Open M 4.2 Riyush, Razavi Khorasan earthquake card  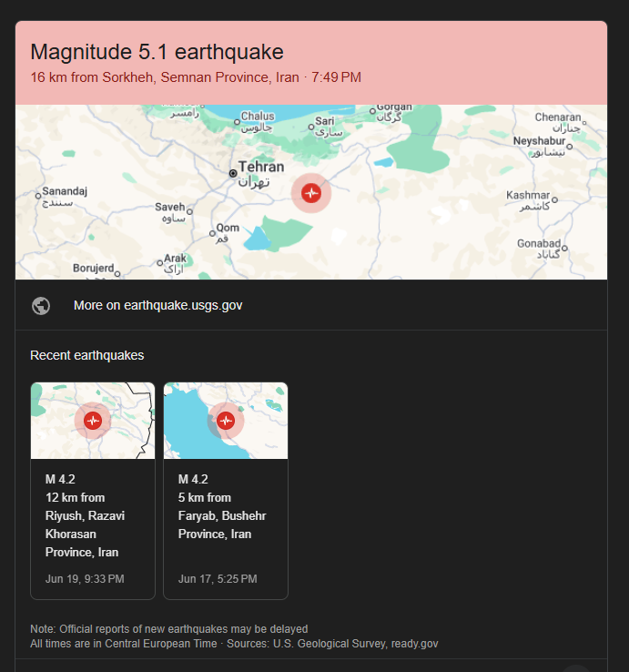point(93,491)
